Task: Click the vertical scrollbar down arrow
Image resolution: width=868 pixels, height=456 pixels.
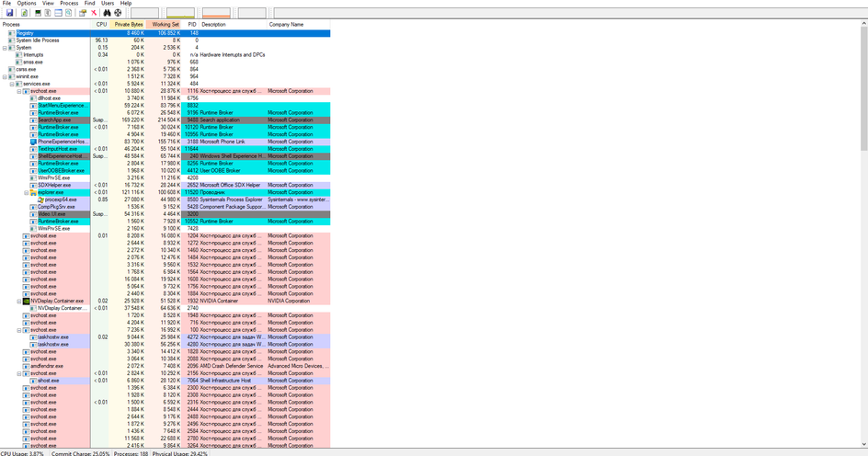Action: pyautogui.click(x=864, y=444)
